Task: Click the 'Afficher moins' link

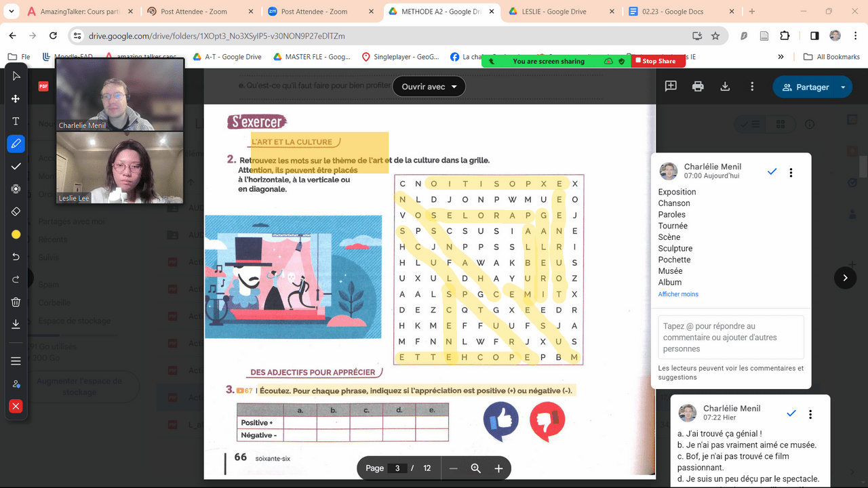Action: coord(678,294)
